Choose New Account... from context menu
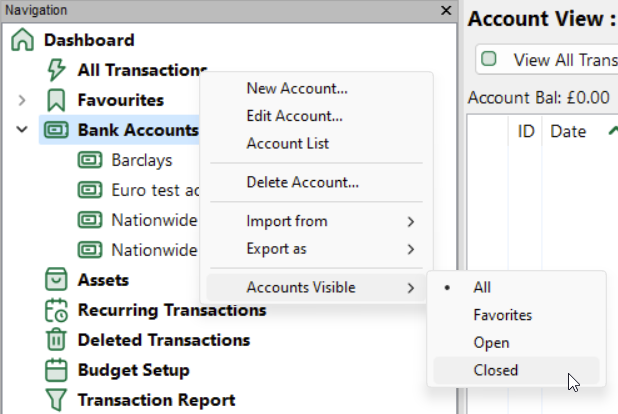This screenshot has width=618, height=414. point(316,88)
